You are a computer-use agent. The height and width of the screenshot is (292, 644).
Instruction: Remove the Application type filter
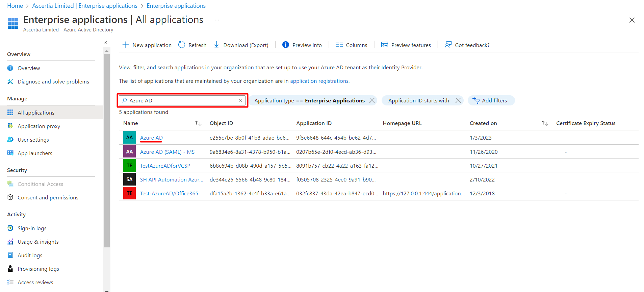(x=372, y=100)
